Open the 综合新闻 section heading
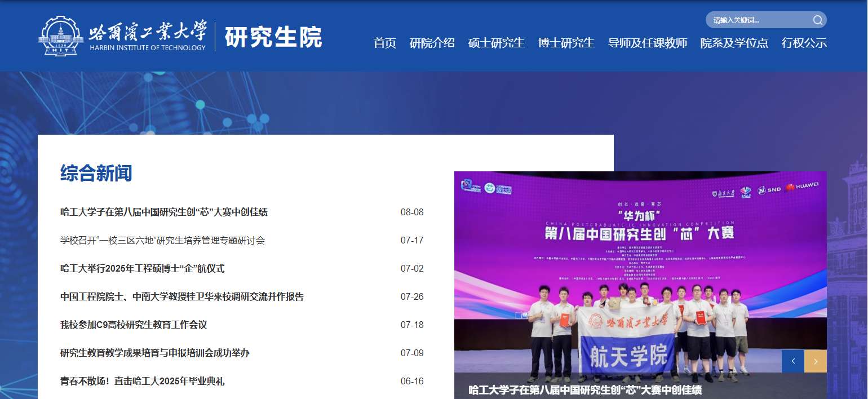 tap(96, 173)
